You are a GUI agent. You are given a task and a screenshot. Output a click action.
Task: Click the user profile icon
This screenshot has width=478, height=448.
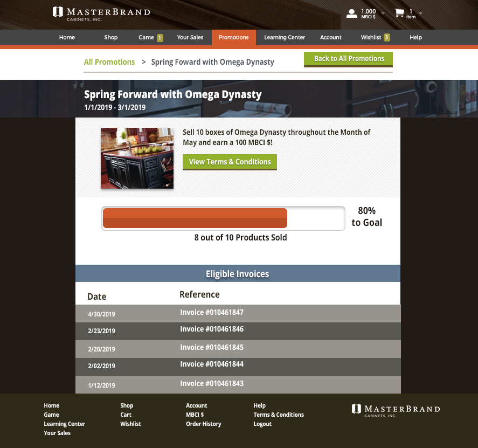pyautogui.click(x=351, y=13)
